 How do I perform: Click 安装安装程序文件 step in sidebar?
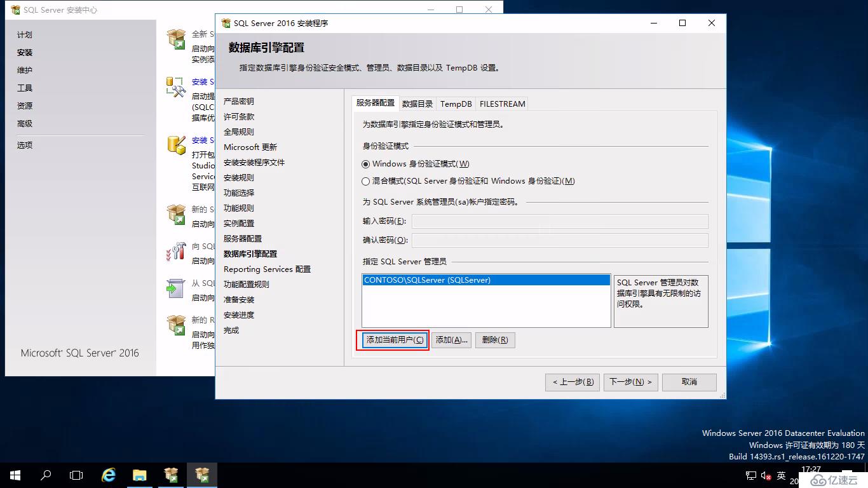coord(254,162)
